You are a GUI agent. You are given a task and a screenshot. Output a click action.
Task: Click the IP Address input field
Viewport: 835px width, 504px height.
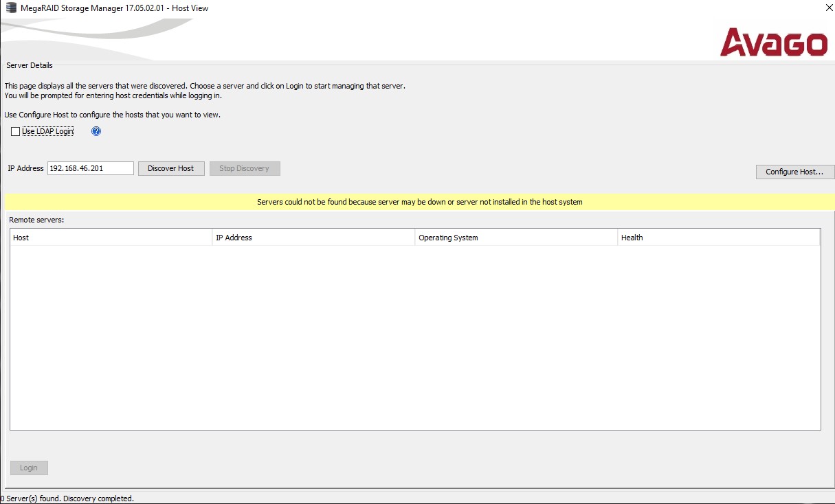pos(91,168)
